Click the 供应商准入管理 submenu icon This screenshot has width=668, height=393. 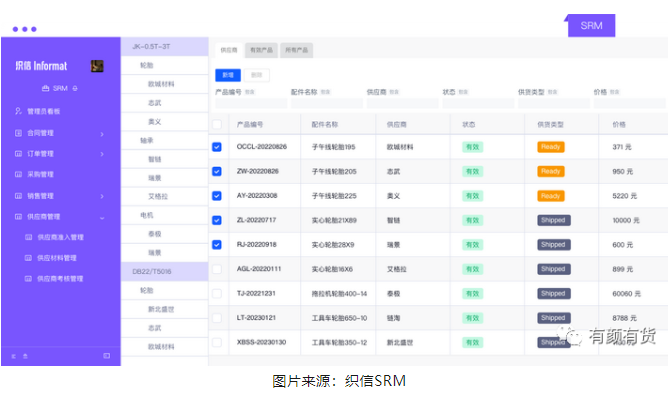[x=29, y=237]
